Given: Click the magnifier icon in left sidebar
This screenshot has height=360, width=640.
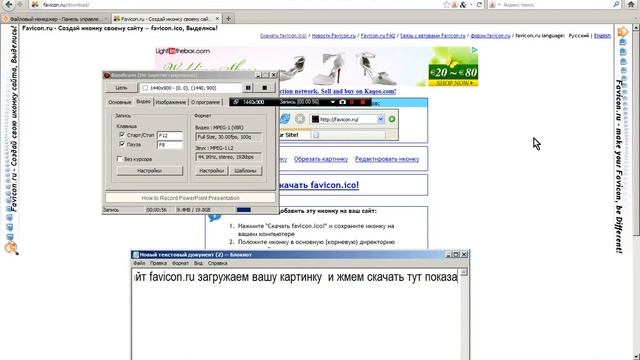Looking at the screenshot, I should coord(11,247).
